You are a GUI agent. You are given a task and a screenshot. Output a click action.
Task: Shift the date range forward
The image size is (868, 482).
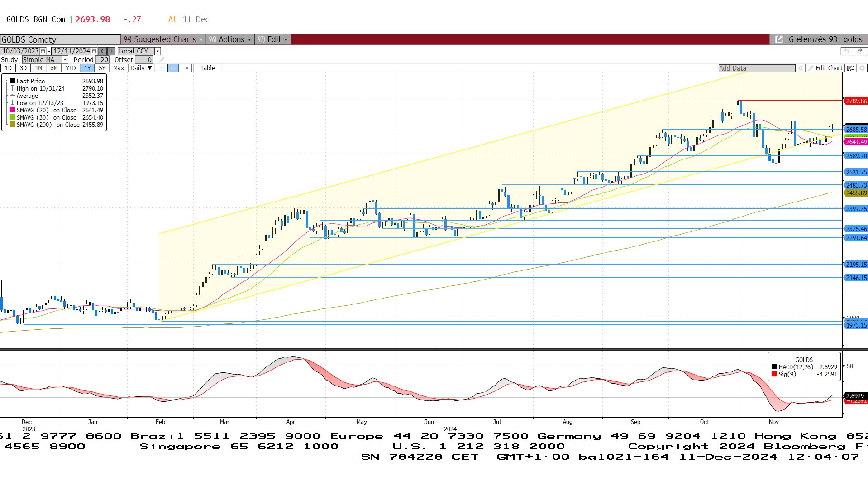tap(111, 51)
